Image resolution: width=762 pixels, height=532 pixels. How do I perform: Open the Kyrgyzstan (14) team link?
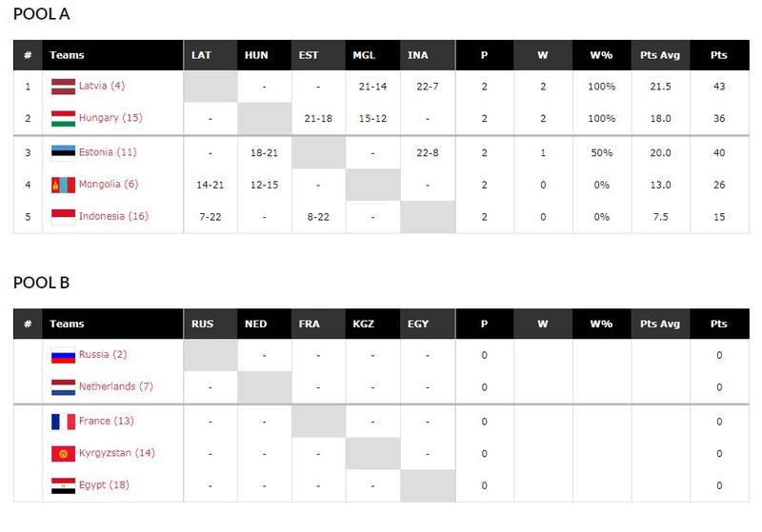pyautogui.click(x=116, y=453)
